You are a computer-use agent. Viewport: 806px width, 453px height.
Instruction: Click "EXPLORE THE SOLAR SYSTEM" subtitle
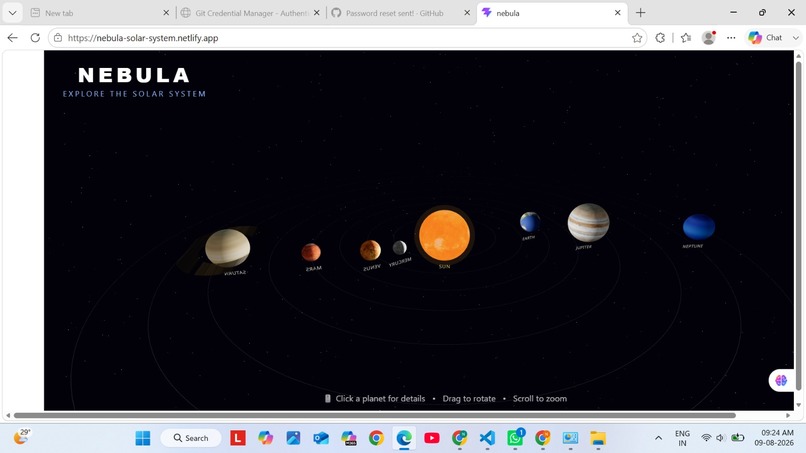[x=134, y=94]
